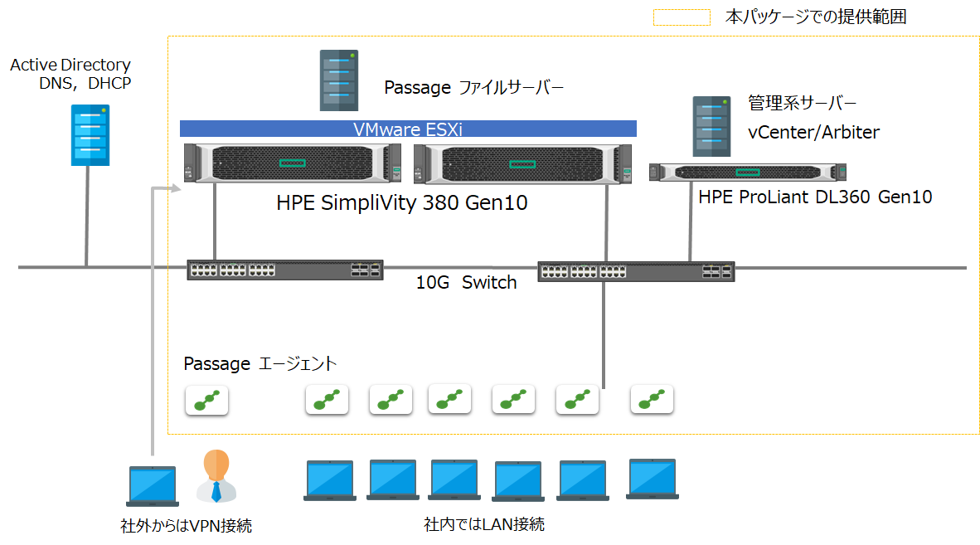Click the Passage agent icon above the VPN user
980x545 pixels.
pos(207,401)
